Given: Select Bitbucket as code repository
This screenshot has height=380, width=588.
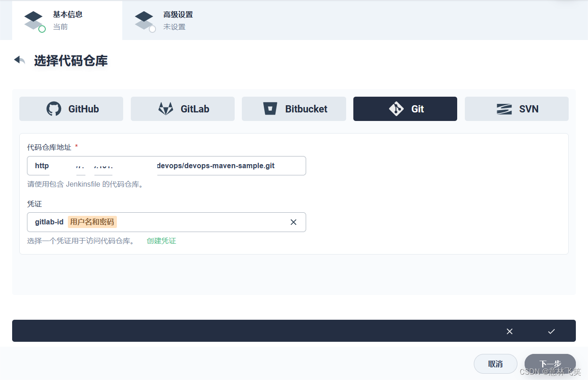Looking at the screenshot, I should (294, 109).
